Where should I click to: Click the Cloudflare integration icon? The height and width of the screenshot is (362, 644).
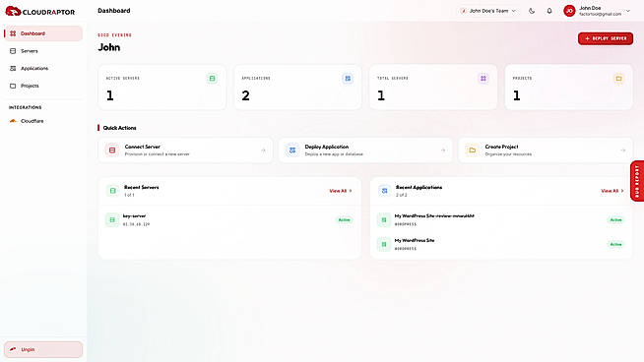point(13,121)
